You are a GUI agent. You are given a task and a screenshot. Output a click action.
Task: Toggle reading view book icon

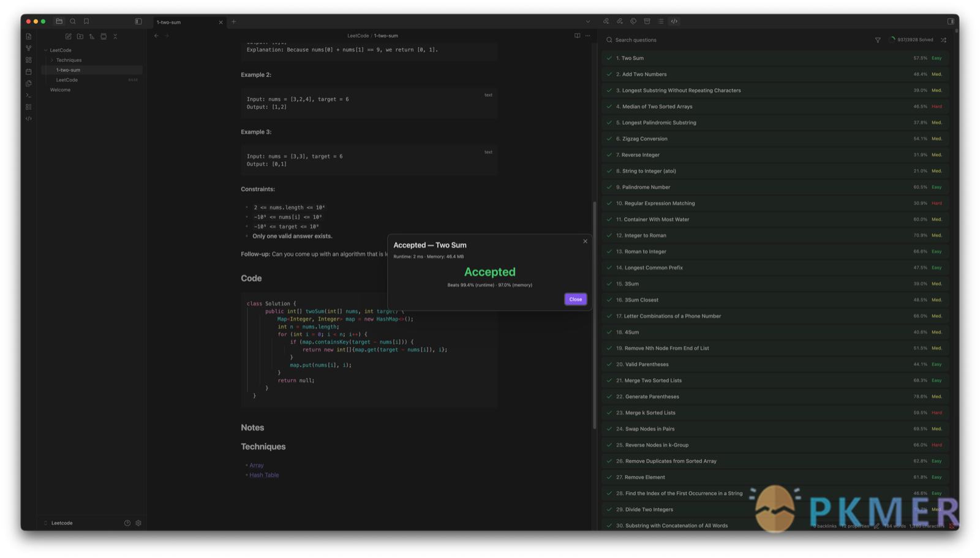tap(577, 36)
